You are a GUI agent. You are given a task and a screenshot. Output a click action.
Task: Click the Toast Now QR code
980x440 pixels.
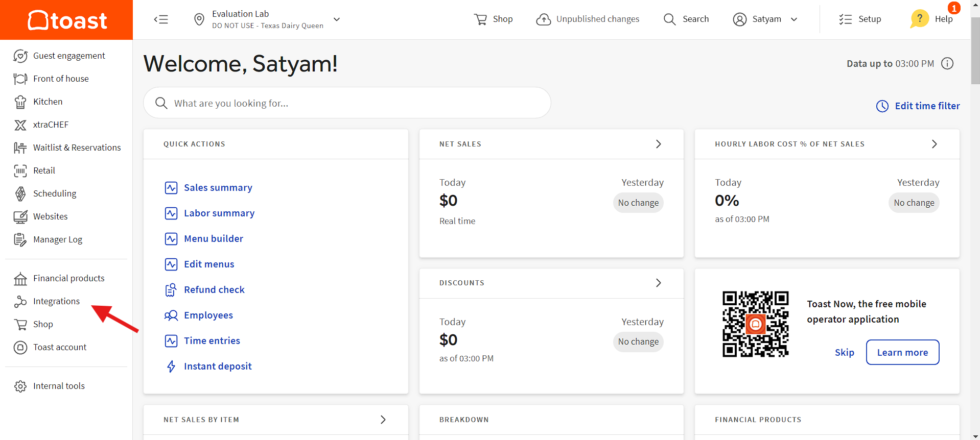coord(756,324)
